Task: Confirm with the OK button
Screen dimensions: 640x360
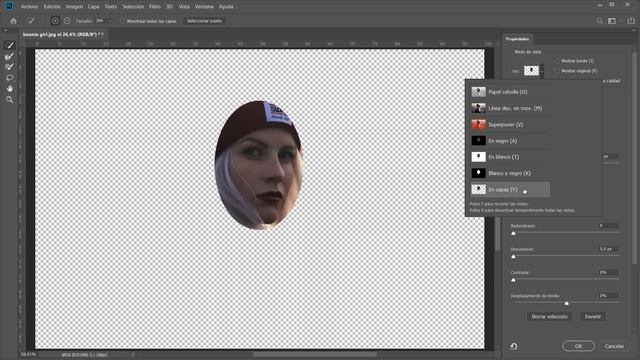Action: pos(578,346)
